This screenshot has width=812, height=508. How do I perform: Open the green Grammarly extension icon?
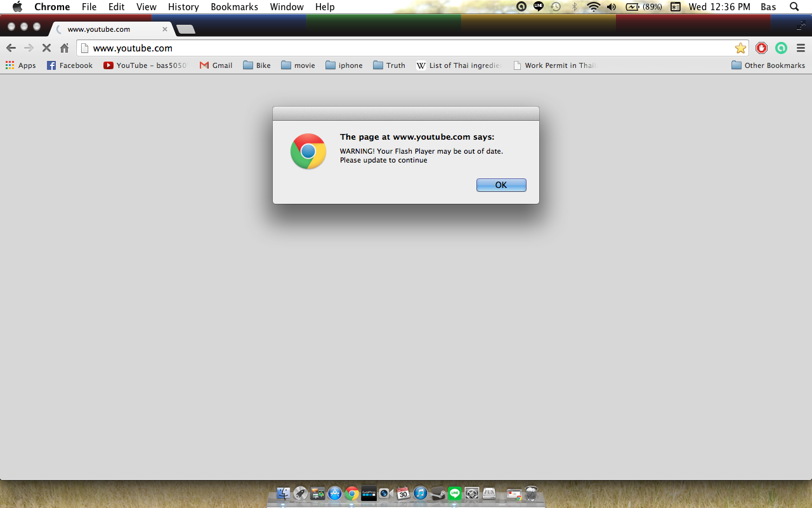click(x=781, y=48)
